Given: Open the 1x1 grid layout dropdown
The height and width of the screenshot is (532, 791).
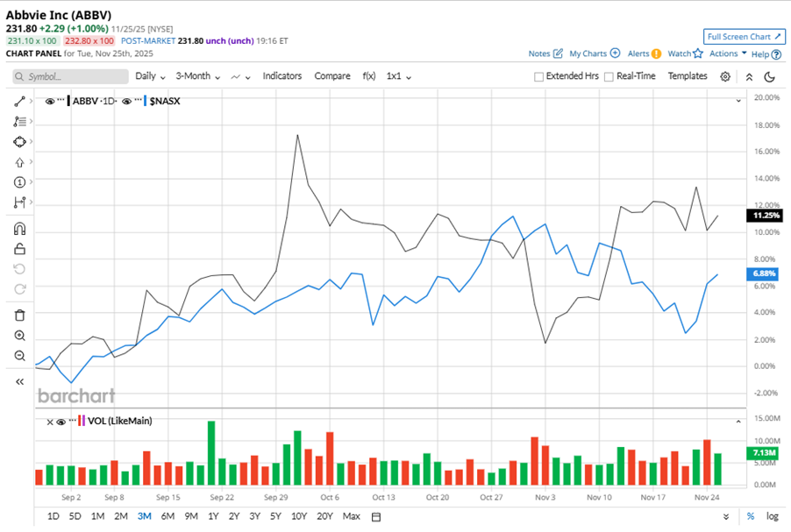Looking at the screenshot, I should point(398,76).
